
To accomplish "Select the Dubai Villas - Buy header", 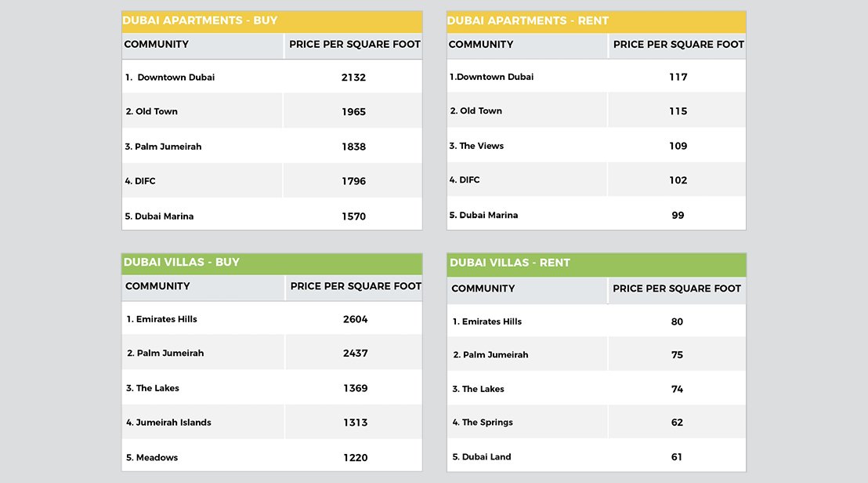I will pos(272,263).
